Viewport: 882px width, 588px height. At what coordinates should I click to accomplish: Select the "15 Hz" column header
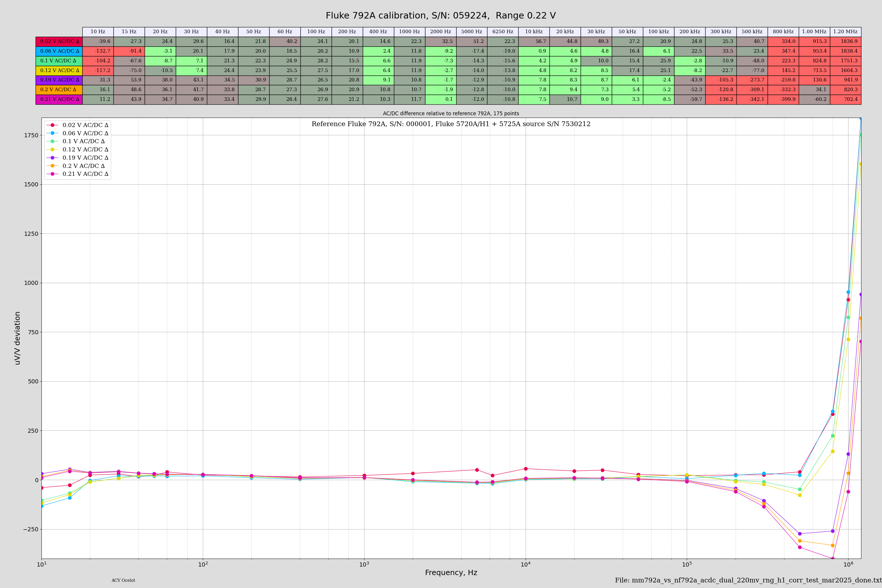coord(129,32)
